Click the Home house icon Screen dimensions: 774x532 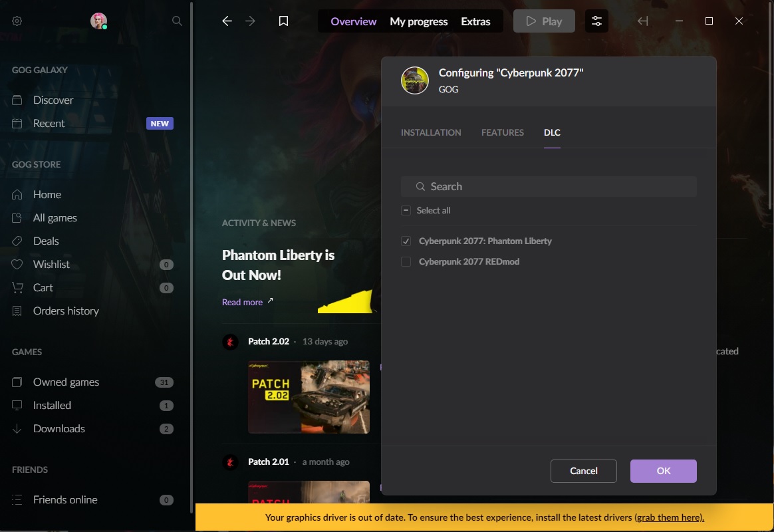[17, 194]
